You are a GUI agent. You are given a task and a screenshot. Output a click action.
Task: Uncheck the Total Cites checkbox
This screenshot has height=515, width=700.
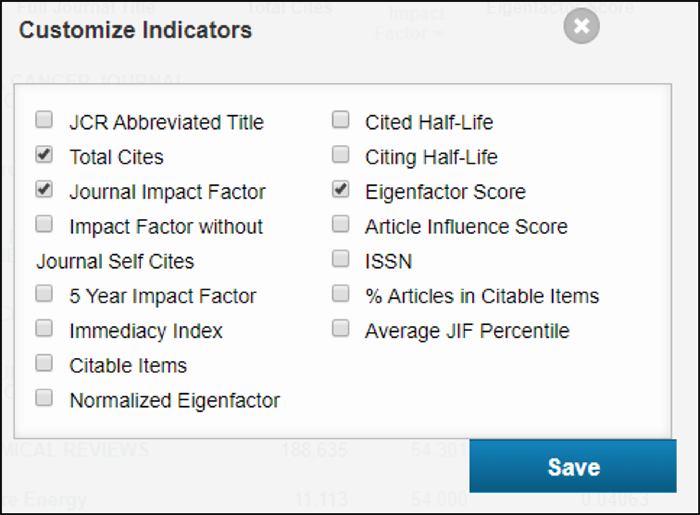[x=44, y=154]
